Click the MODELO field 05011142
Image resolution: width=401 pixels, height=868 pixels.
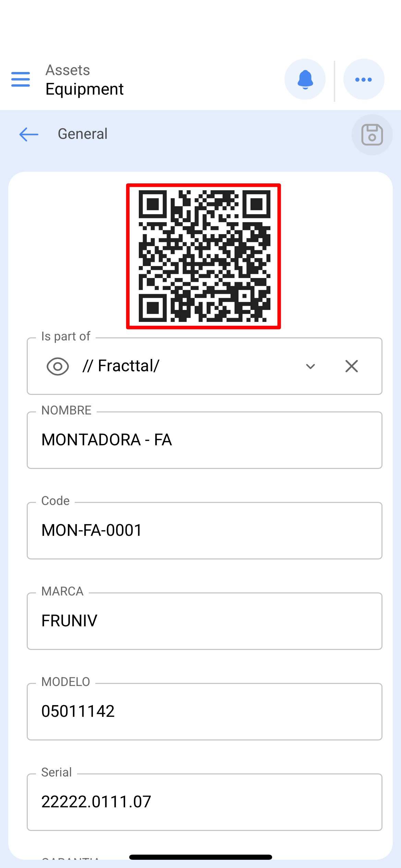205,711
